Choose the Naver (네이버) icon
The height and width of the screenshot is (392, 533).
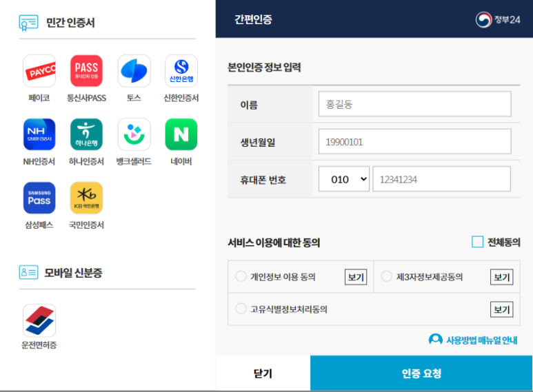tap(181, 134)
